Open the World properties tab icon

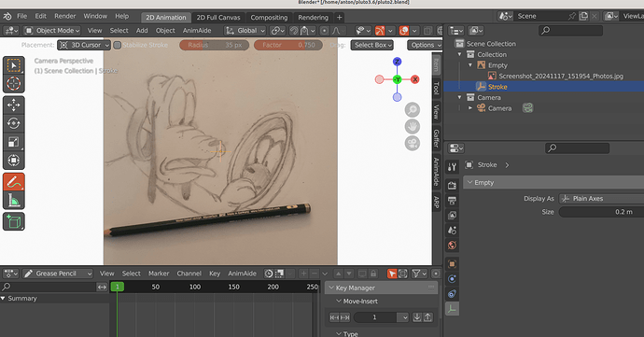(x=452, y=245)
